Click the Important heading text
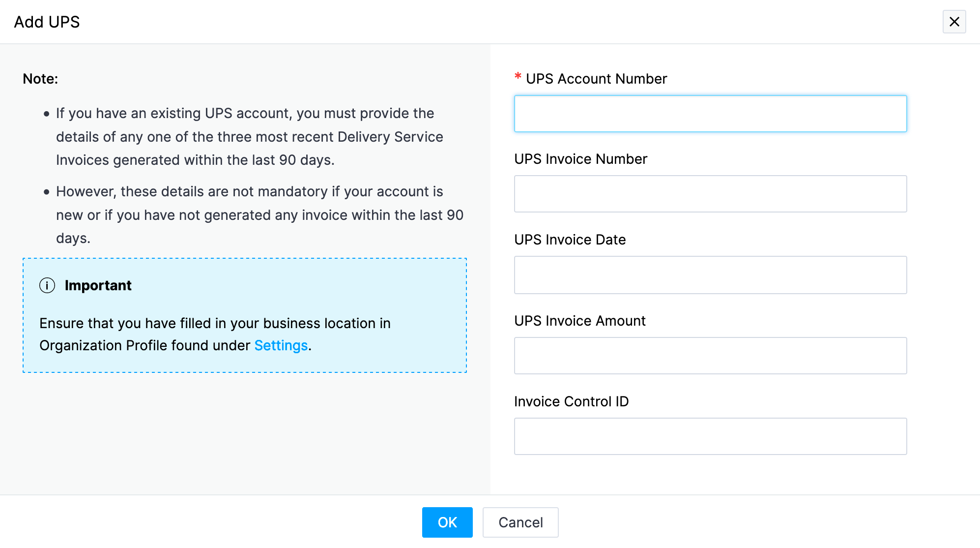This screenshot has height=548, width=980. pyautogui.click(x=98, y=285)
